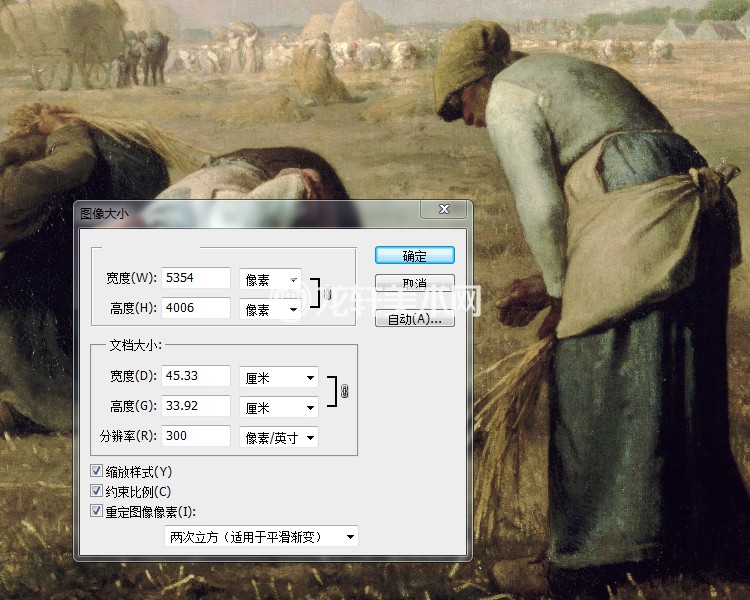Click the document size chain link icon
Viewport: 750px width, 600px height.
coord(345,392)
